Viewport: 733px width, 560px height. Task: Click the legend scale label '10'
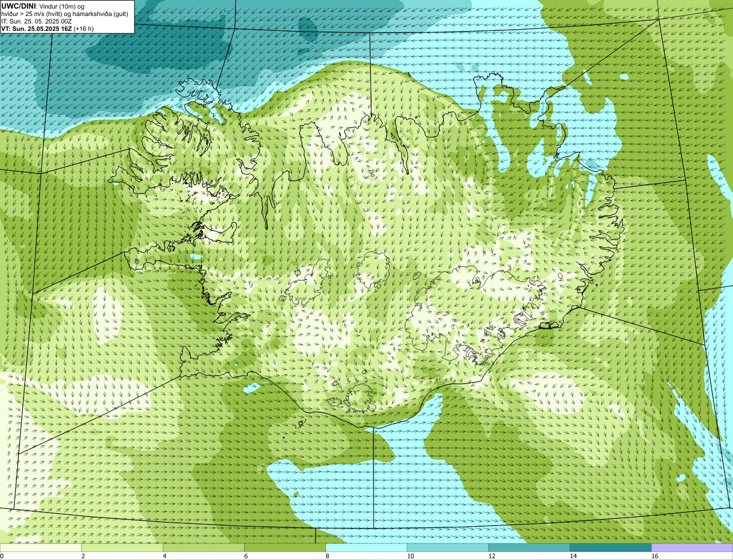coord(411,556)
